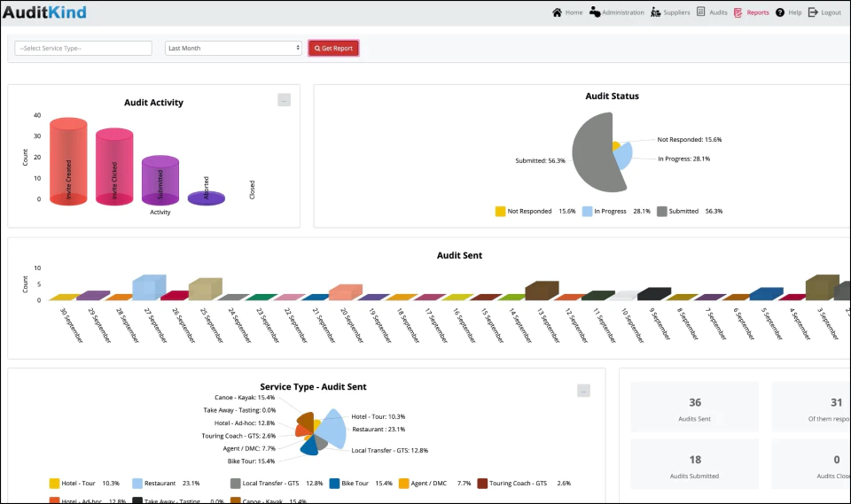Open Administration via its people icon

(595, 12)
